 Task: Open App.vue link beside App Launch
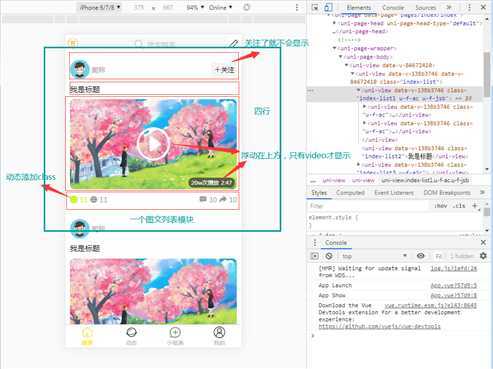[x=454, y=285]
